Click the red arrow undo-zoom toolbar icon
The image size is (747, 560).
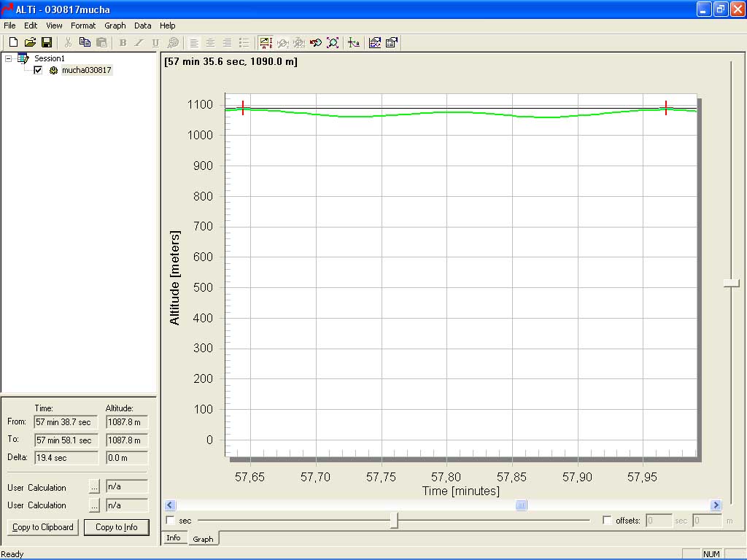(x=316, y=42)
